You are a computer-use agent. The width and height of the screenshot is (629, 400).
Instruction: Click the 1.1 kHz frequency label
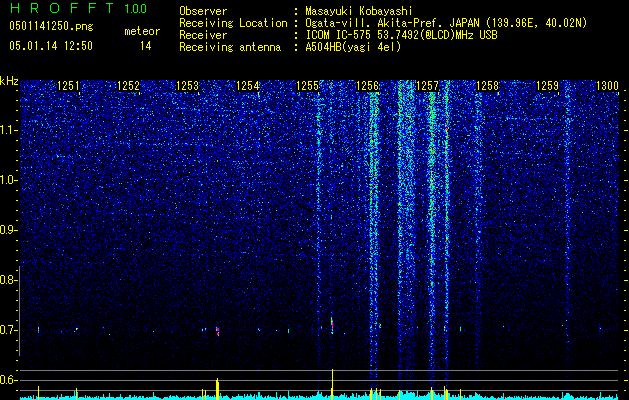pyautogui.click(x=8, y=130)
